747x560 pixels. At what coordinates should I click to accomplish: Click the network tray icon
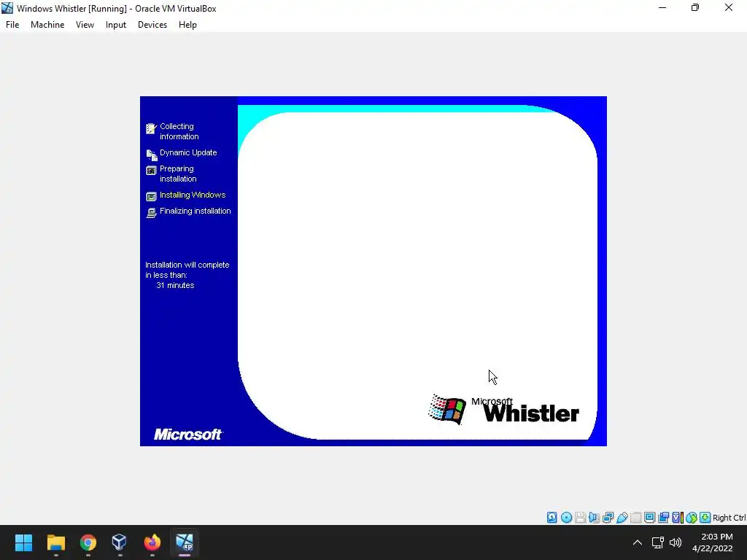[658, 542]
